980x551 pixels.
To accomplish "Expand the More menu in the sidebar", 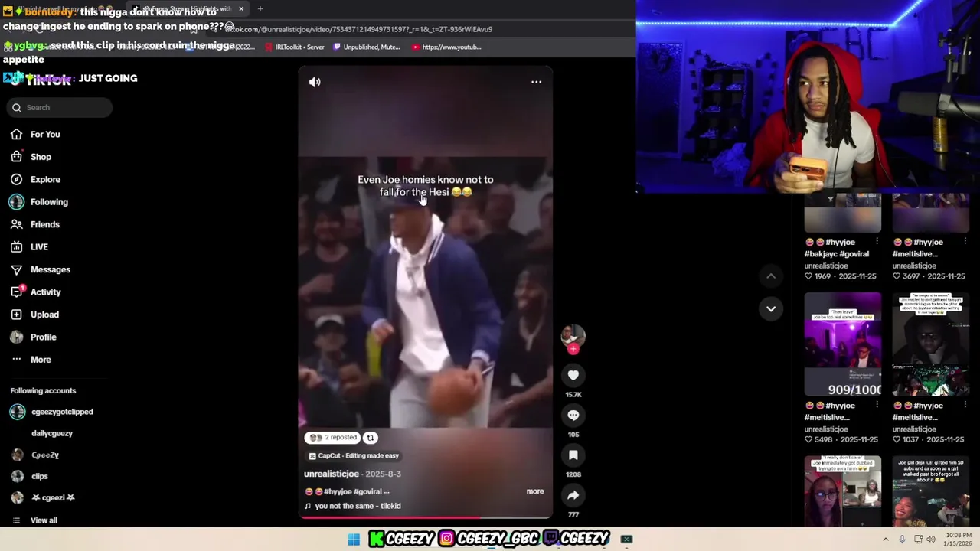I will [x=41, y=360].
